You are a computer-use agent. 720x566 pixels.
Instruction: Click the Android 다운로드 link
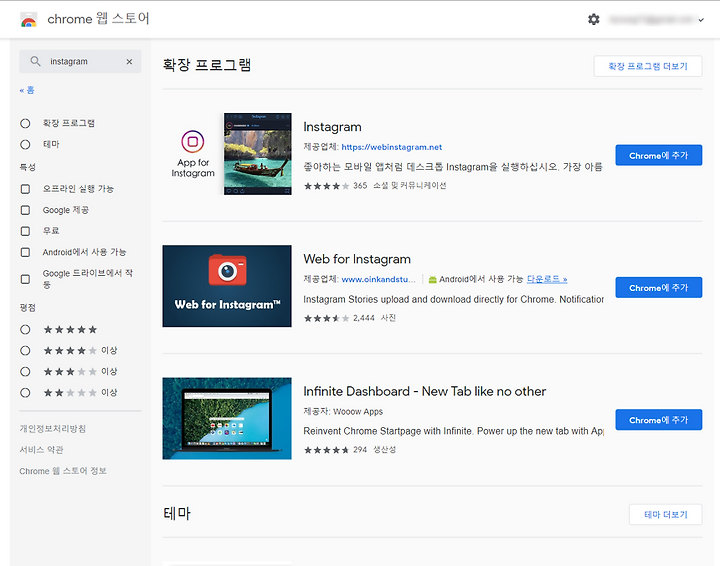(x=547, y=279)
